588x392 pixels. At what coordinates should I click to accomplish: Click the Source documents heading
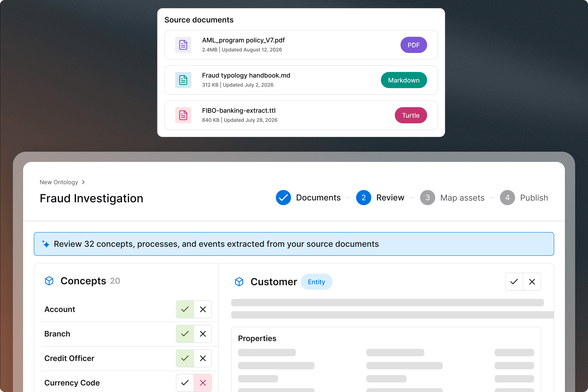(x=199, y=20)
